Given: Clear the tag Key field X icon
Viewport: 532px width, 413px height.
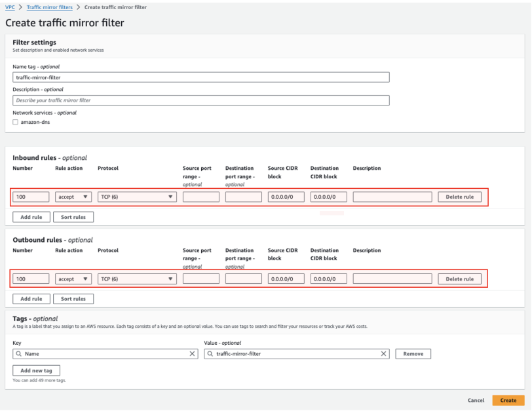Looking at the screenshot, I should tap(193, 354).
